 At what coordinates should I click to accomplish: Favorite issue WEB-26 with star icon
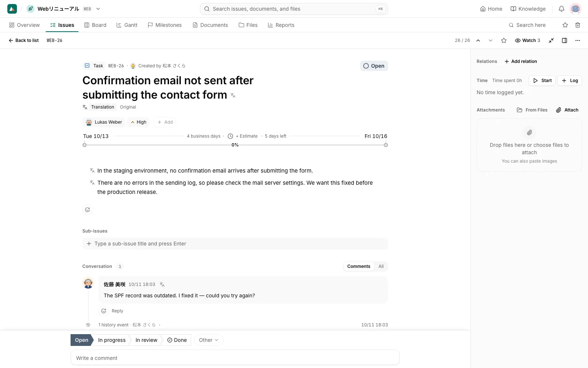(504, 40)
